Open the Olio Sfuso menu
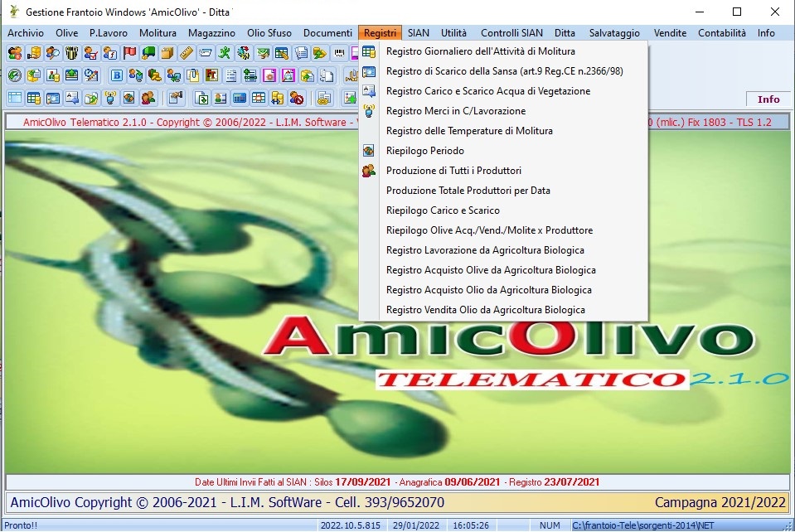This screenshot has height=532, width=795. [x=269, y=33]
